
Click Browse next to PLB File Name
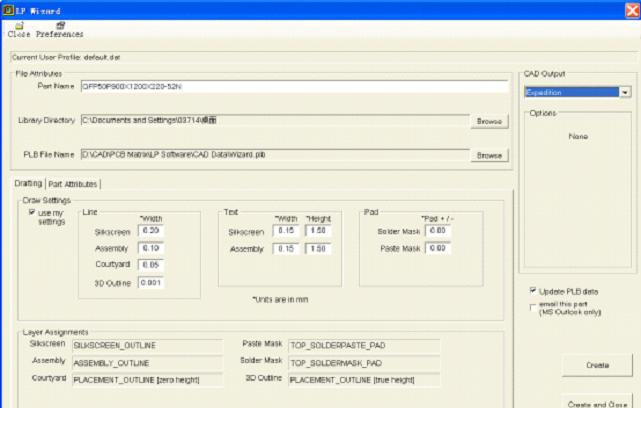(489, 155)
